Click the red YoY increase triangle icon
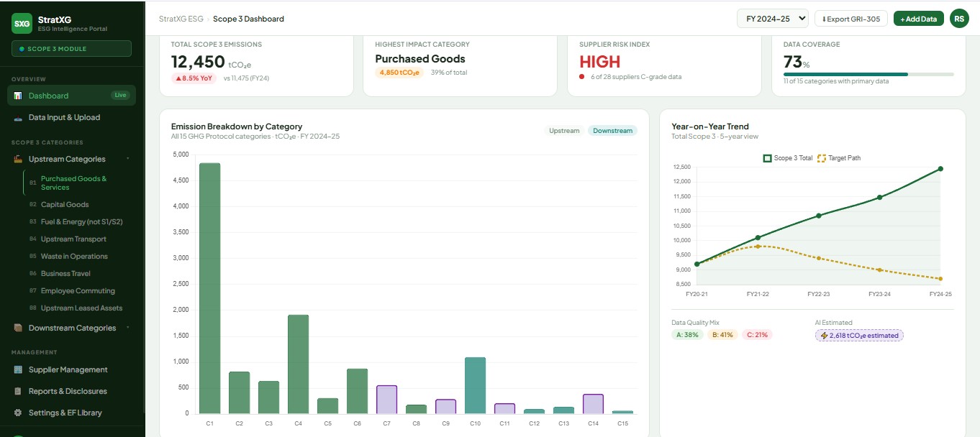Image resolution: width=980 pixels, height=437 pixels. [x=177, y=78]
